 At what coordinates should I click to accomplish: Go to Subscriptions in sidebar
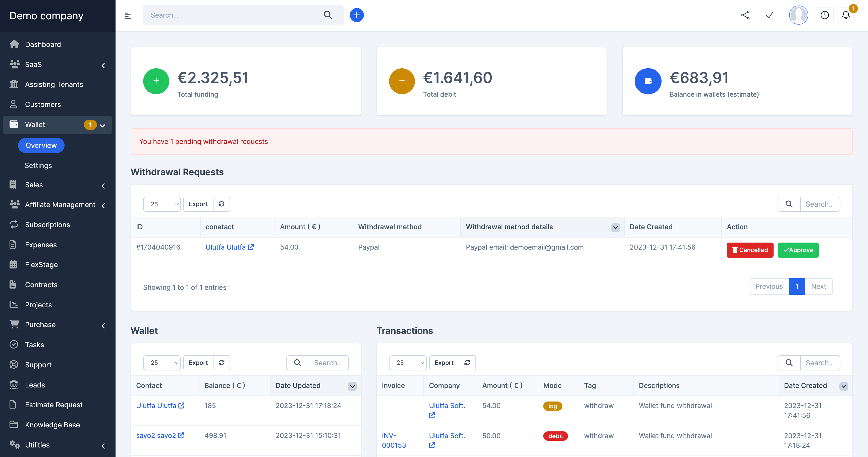(47, 225)
